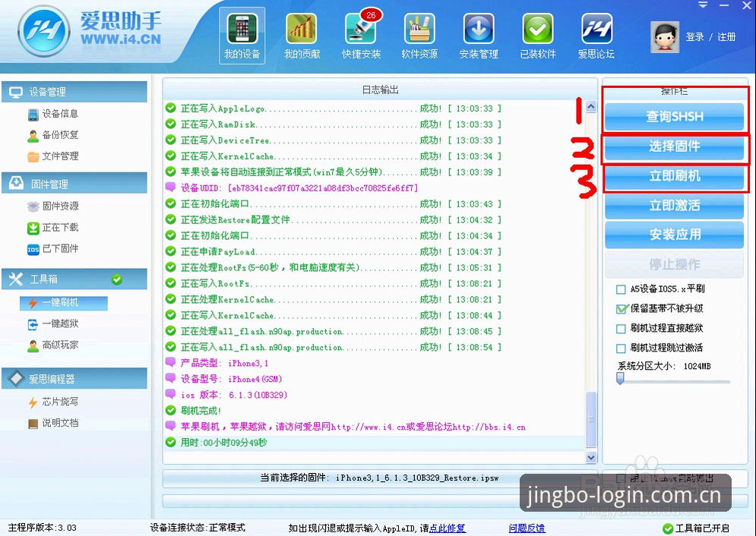Viewport: 756px width, 536px height.
Task: Select 说明文档 in the sidebar
Action: click(53, 423)
